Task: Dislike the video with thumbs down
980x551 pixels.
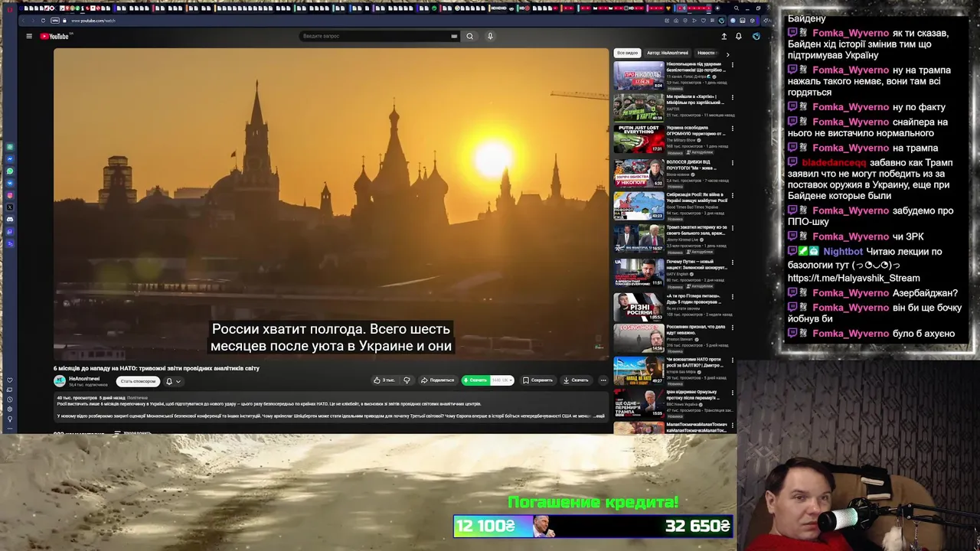Action: (x=407, y=380)
